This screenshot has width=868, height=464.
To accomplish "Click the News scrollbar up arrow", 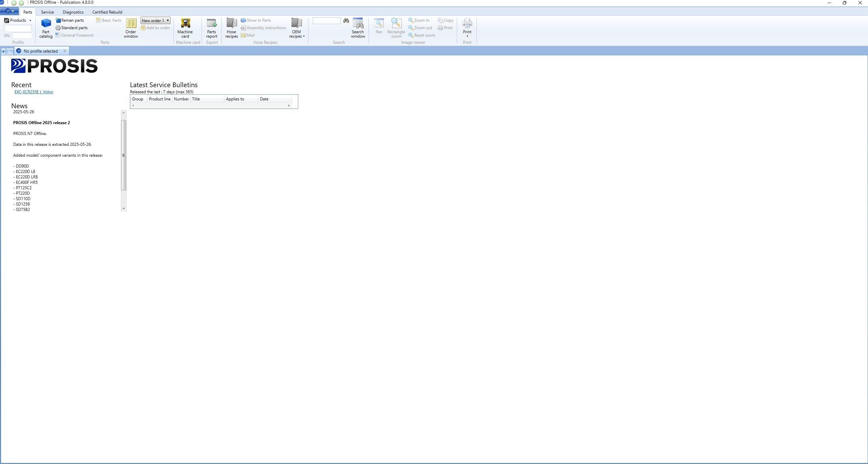I will pos(124,113).
